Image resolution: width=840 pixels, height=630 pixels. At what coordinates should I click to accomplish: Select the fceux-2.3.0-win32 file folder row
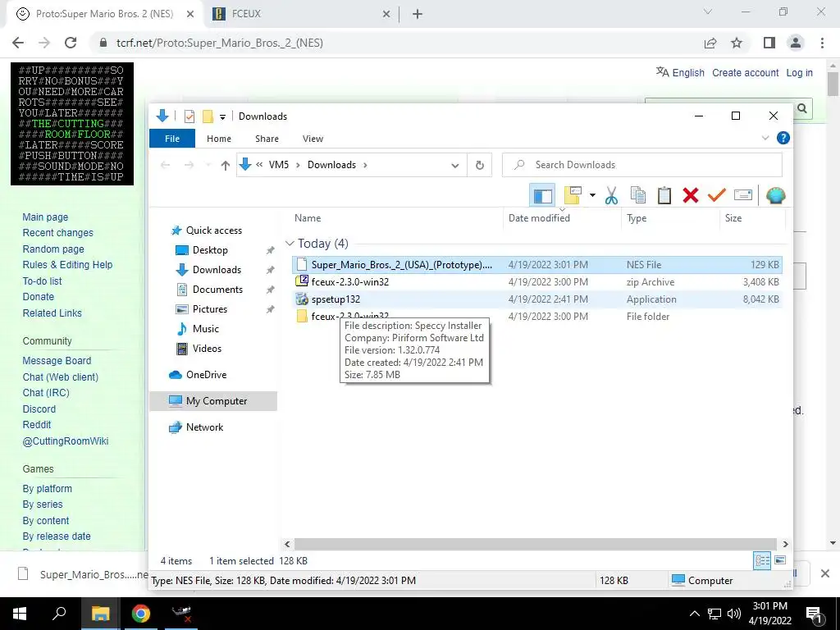[537, 317]
